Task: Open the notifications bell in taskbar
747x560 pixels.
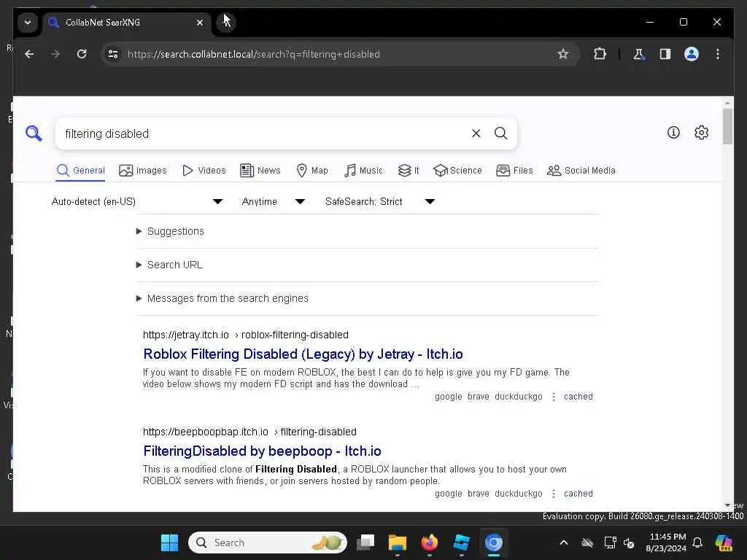Action: (697, 542)
